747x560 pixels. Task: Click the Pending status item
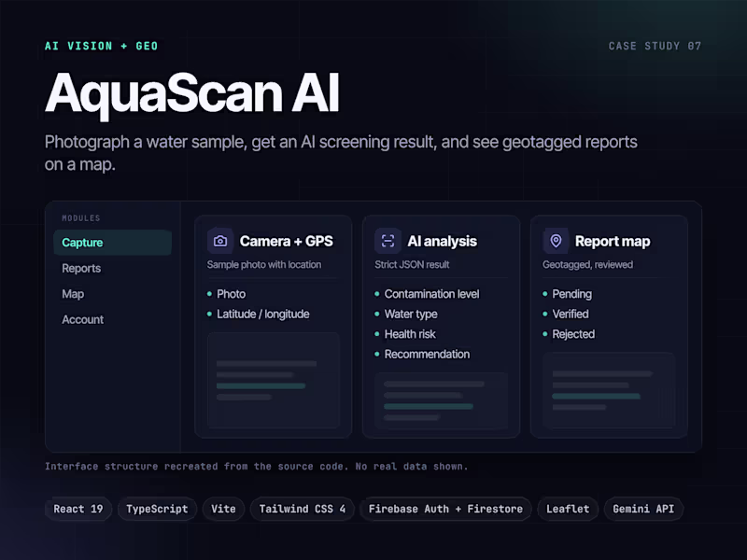[x=571, y=294]
